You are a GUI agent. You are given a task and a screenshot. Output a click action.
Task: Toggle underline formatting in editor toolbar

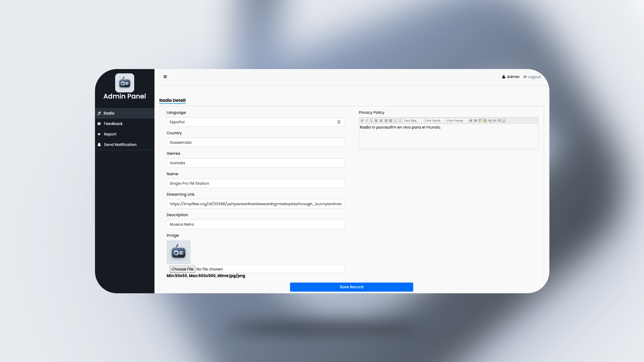pos(371,121)
